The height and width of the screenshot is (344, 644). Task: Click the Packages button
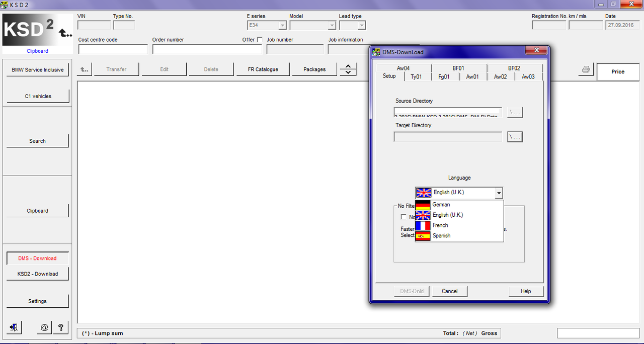314,69
